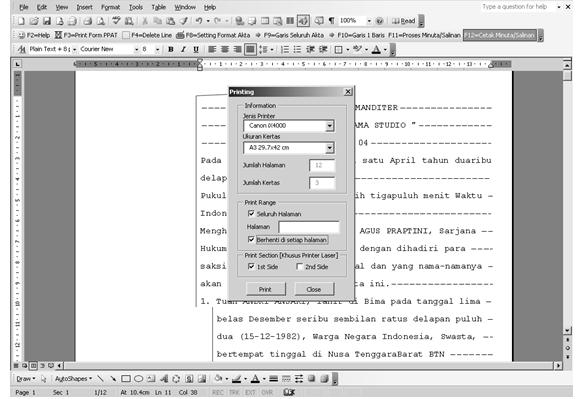Open the font name Courier New dropdown
This screenshot has height=399, width=579.
click(136, 49)
